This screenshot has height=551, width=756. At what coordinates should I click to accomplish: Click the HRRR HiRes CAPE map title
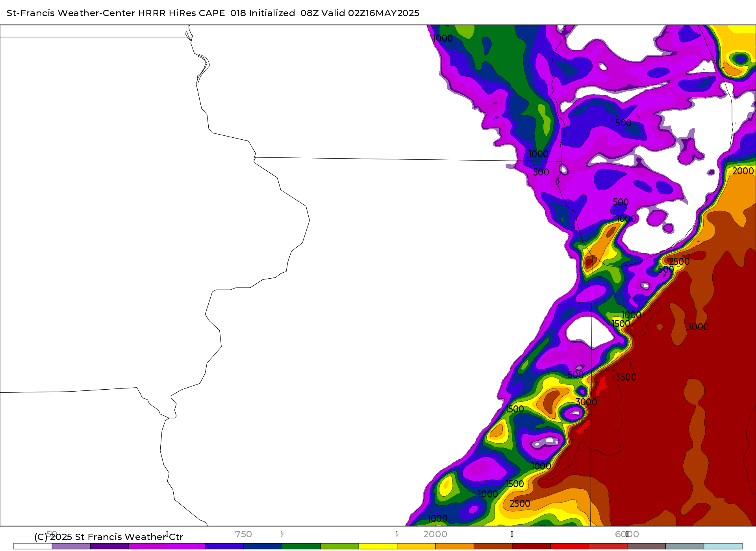tap(213, 13)
